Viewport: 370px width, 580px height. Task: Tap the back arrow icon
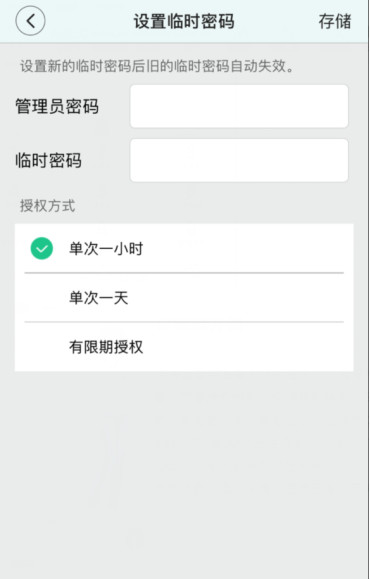click(30, 21)
